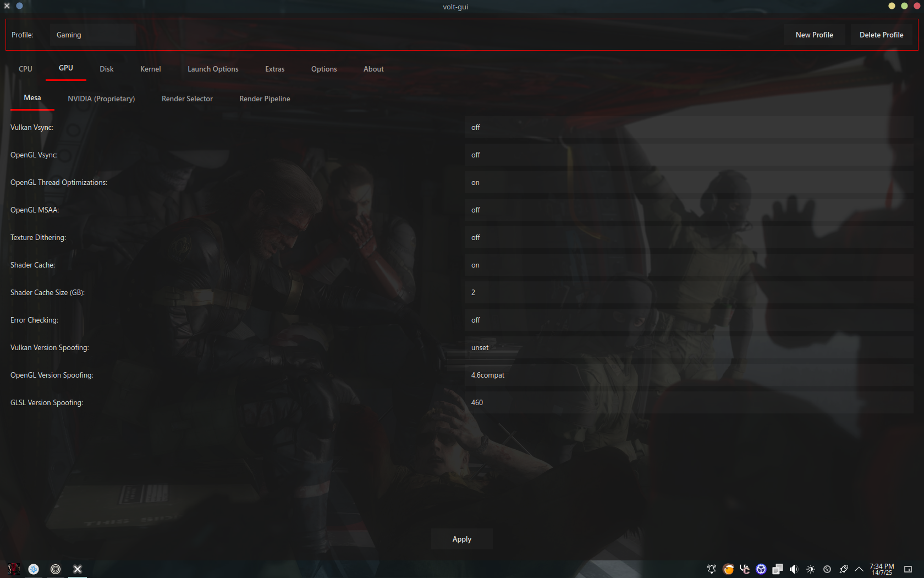Select the Mesa sub-tab
This screenshot has height=578, width=924.
tap(32, 98)
